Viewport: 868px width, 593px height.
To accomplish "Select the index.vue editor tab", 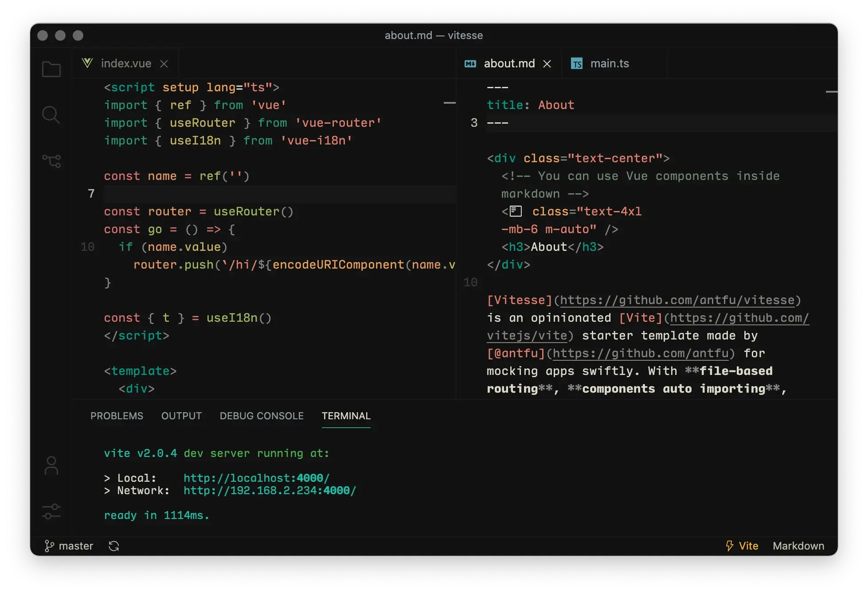I will 125,64.
